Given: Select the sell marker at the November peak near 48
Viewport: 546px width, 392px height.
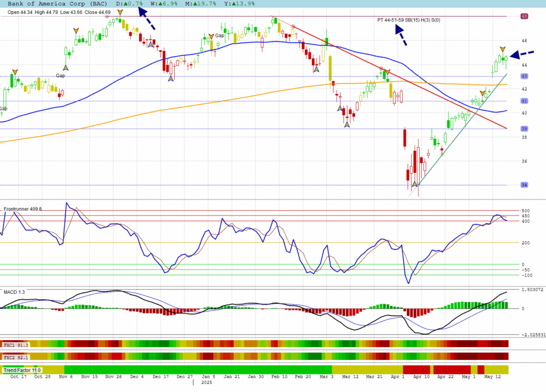Looking at the screenshot, I should click(x=120, y=12).
